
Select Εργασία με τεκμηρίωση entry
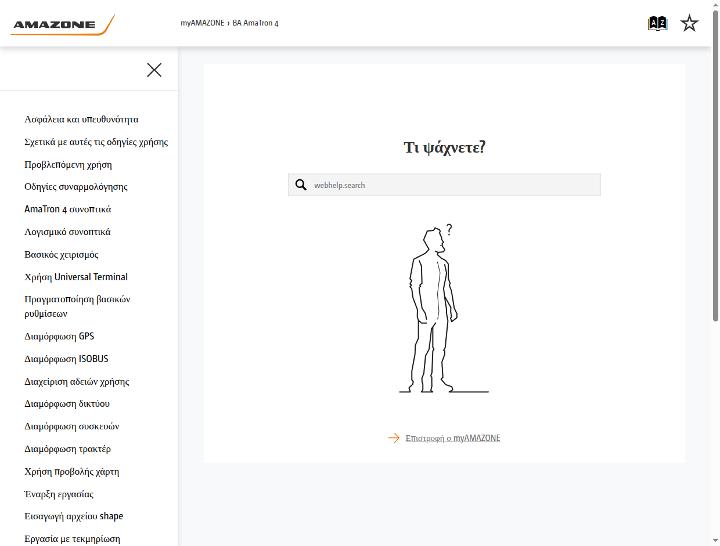tap(72, 539)
